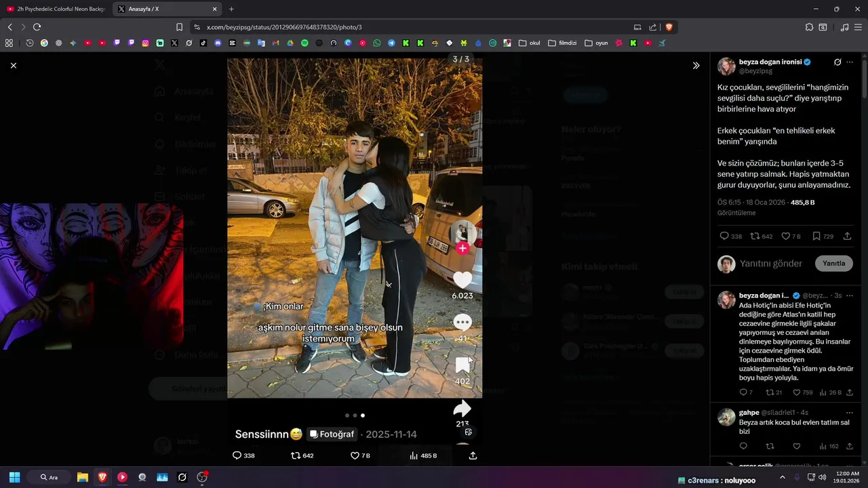This screenshot has width=868, height=488.
Task: Repost the Ada Hotiç reply showing 21 reposts
Action: click(774, 392)
